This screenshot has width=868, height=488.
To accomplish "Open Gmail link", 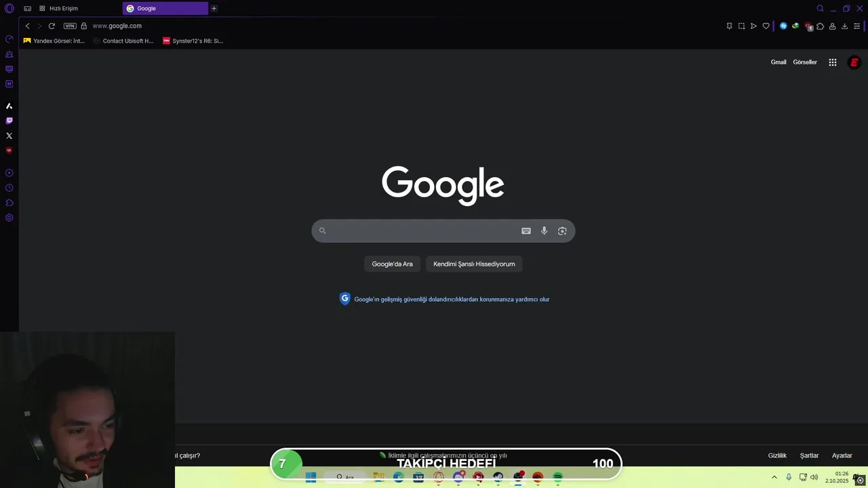I will 778,62.
